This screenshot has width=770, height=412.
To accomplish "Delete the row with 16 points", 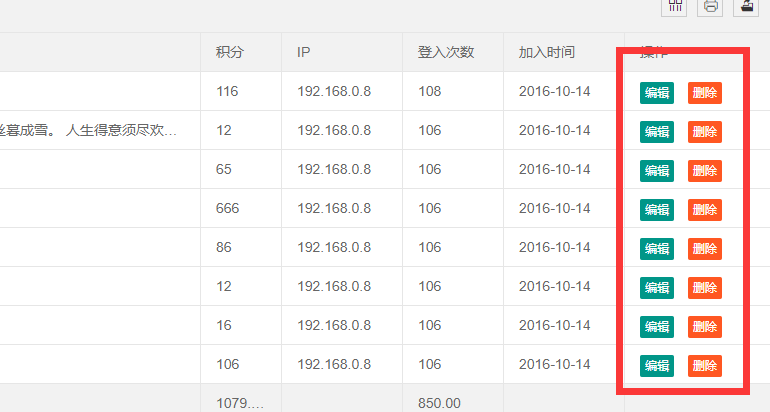I will tap(705, 327).
